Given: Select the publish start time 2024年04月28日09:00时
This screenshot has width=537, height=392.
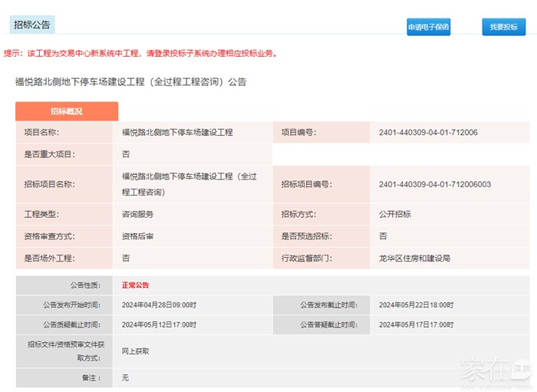Looking at the screenshot, I should coord(159,305).
